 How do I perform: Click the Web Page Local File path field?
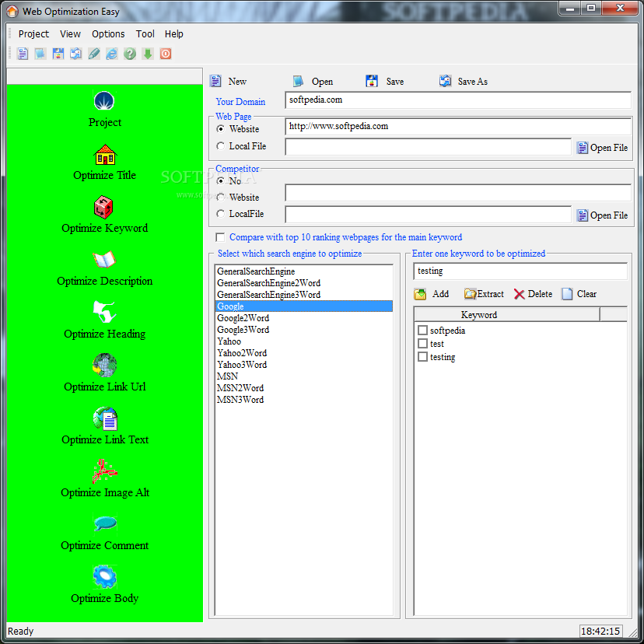tap(428, 147)
